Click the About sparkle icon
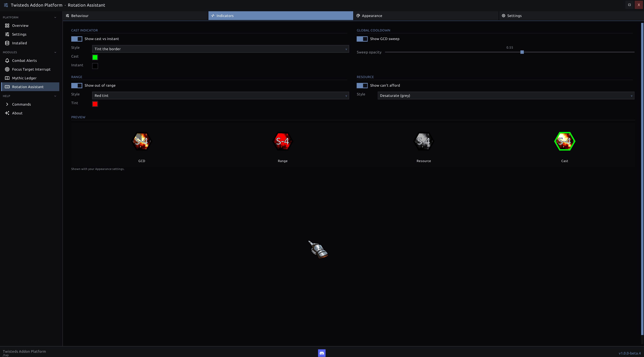Viewport: 644px width, 357px height. coord(7,113)
